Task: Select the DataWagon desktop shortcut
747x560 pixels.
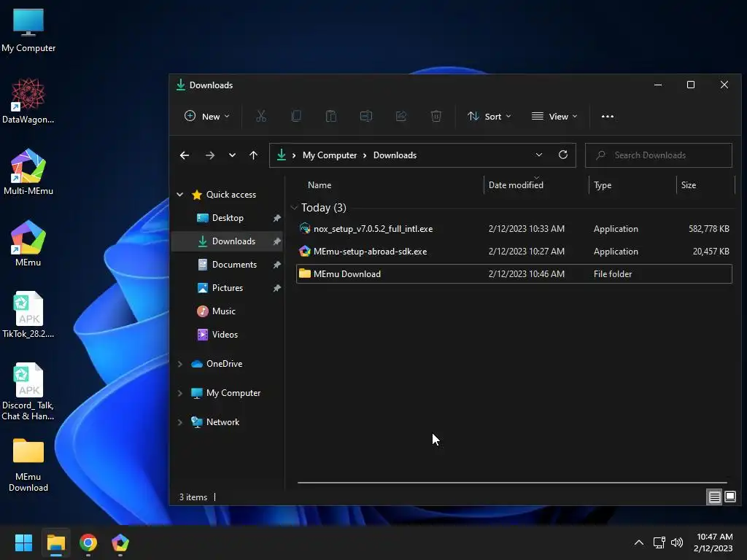Action: pos(28,101)
